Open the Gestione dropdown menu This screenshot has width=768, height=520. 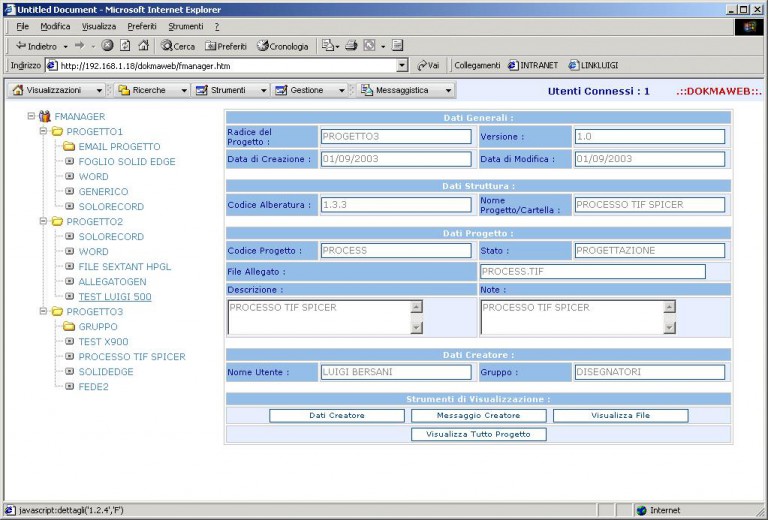coord(310,90)
